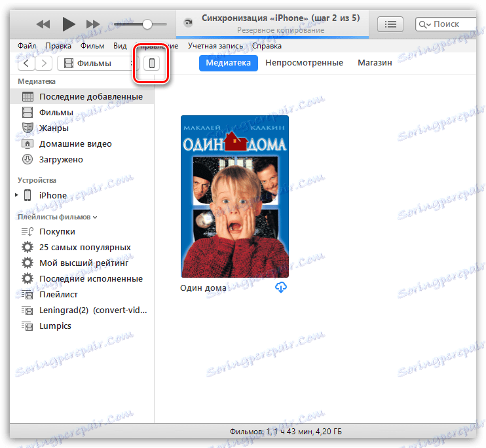Click the playlist icon beside Leningrad(2)
The image size is (486, 448).
point(28,310)
